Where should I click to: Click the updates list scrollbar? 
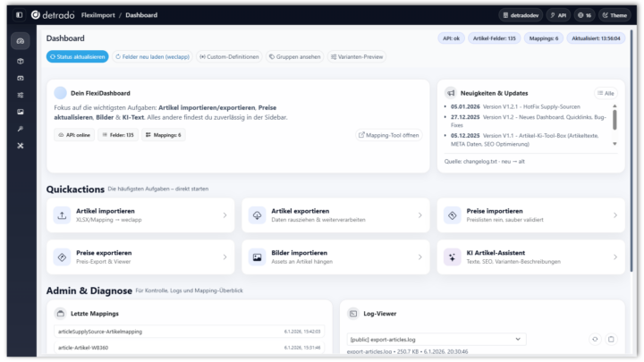[614, 125]
